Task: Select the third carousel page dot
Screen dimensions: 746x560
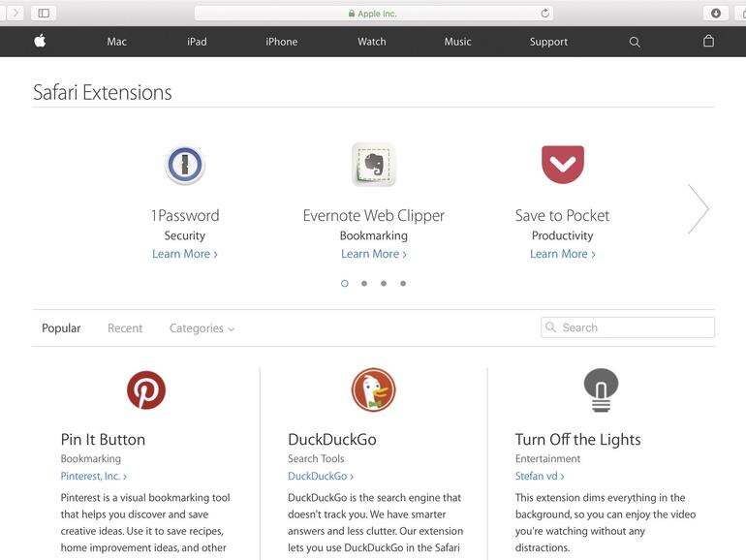Action: click(384, 284)
